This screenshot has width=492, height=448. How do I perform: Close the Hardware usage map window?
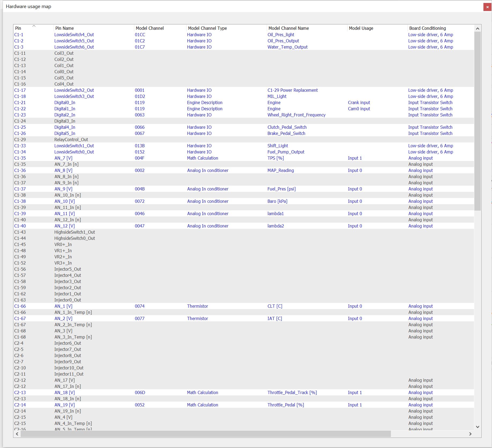[487, 7]
